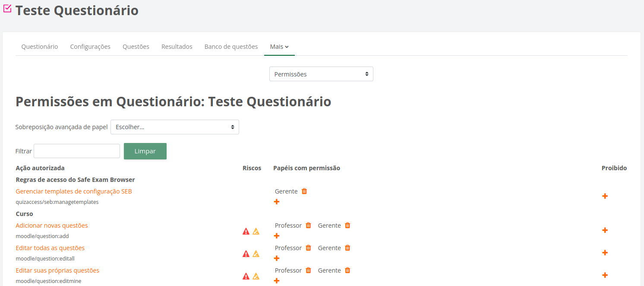Click the yellow risk icon for "Editar todas as questões"
Screen dimensions: 644x286
pyautogui.click(x=256, y=254)
